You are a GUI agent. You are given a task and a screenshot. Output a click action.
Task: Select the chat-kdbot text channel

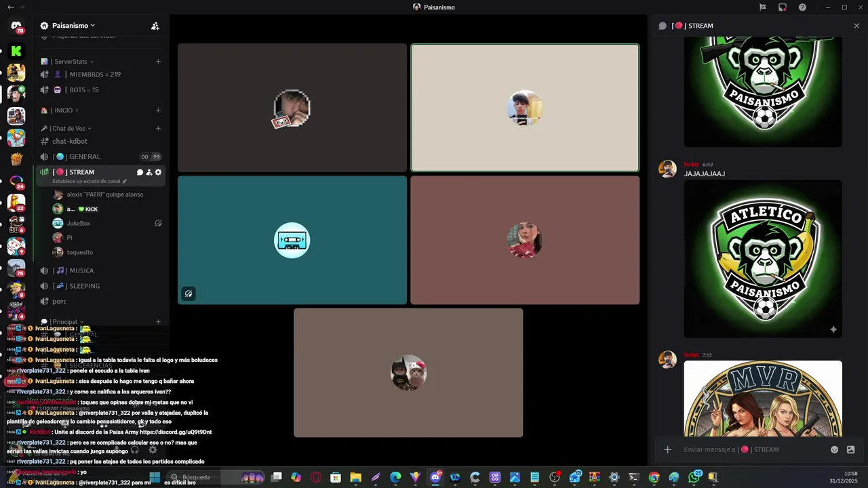point(101,141)
